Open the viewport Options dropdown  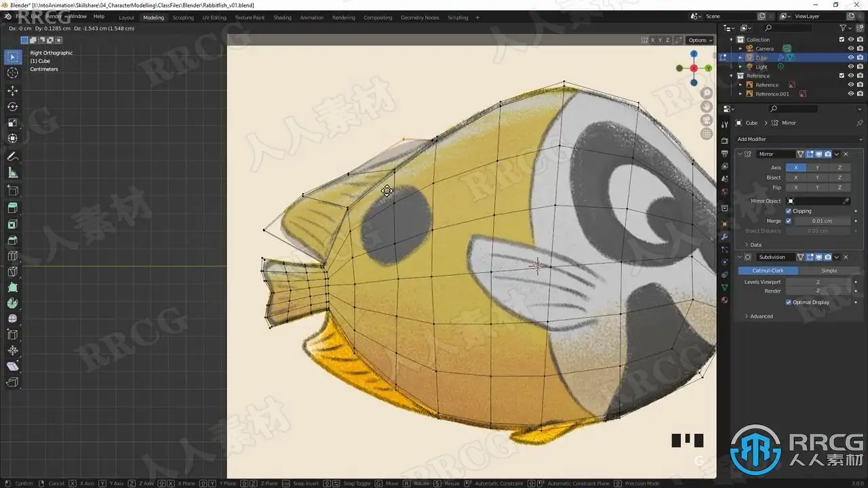[701, 40]
